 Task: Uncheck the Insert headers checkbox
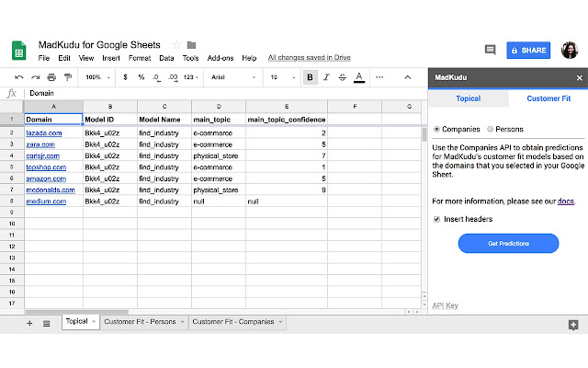436,219
